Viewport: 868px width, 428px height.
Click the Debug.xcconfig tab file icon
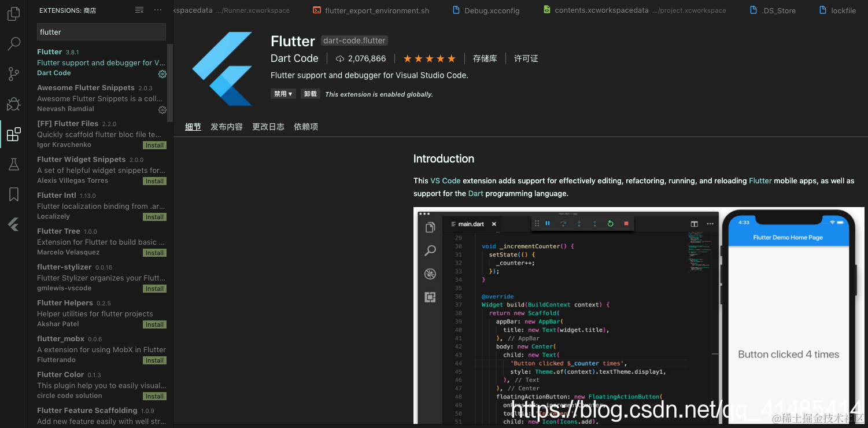pos(456,10)
